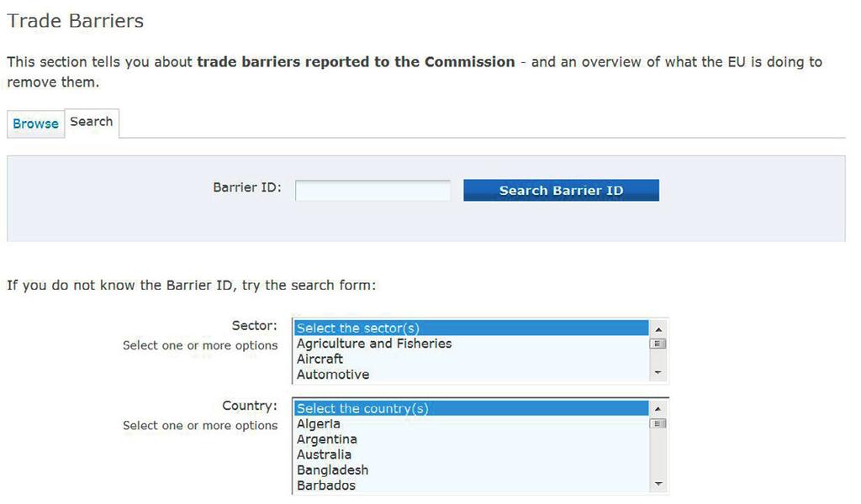
Task: Switch to the Browse tab
Action: click(35, 124)
